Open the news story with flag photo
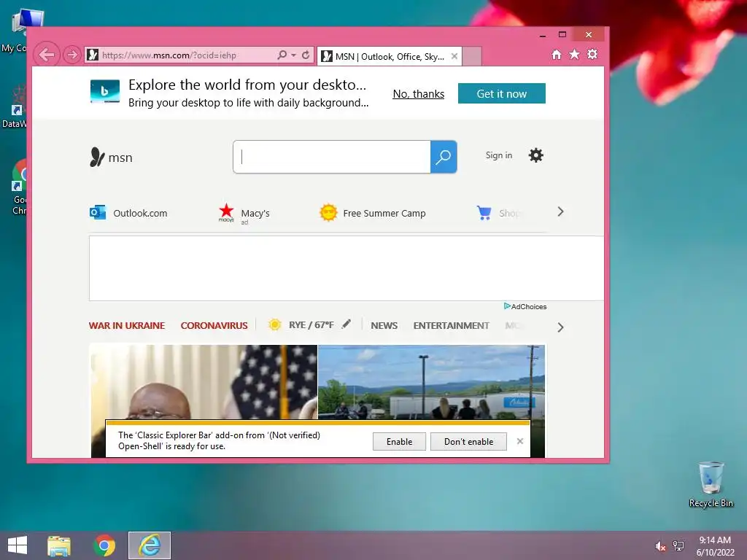The image size is (747, 560). click(x=204, y=382)
